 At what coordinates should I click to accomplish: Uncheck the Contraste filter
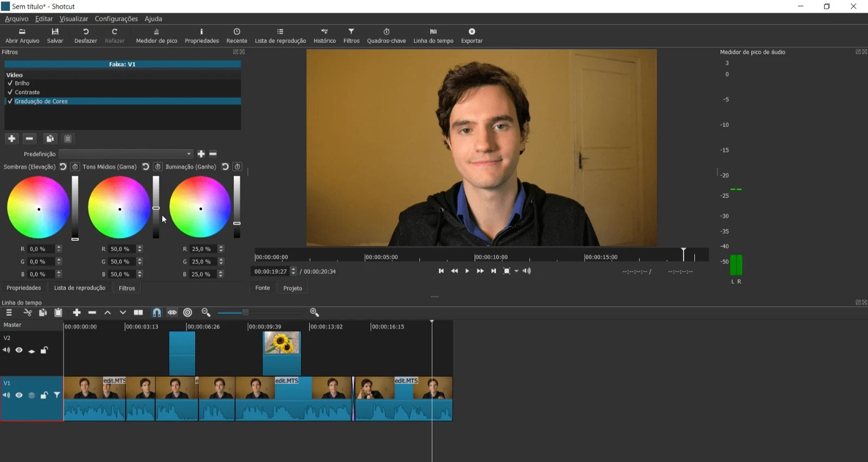[10, 92]
